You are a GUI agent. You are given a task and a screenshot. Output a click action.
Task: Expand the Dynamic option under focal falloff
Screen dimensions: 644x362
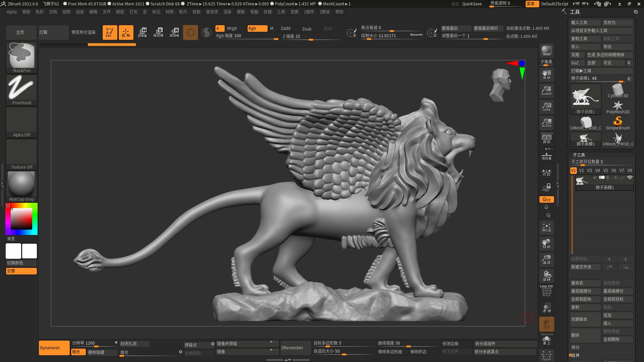point(416,34)
